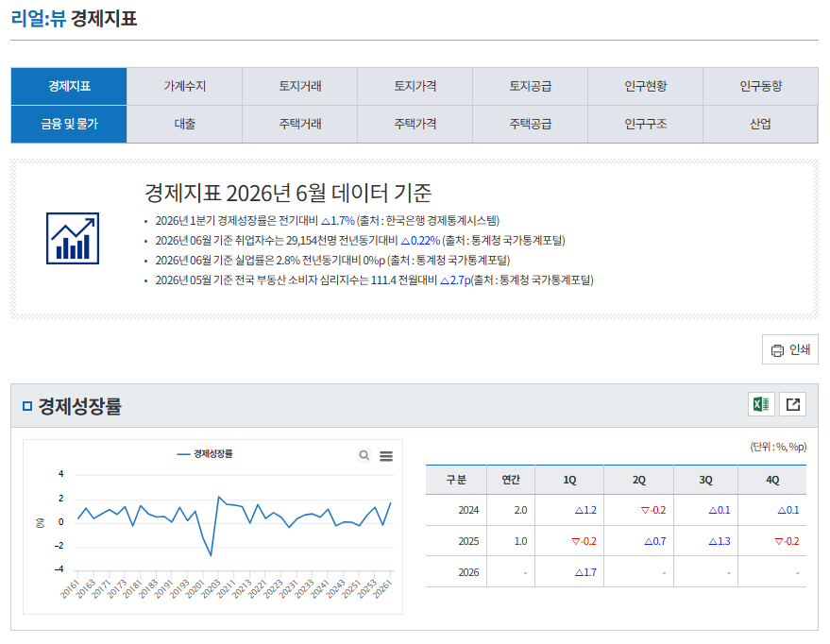
Task: Select the 금융 및 물가 tab
Action: click(69, 124)
